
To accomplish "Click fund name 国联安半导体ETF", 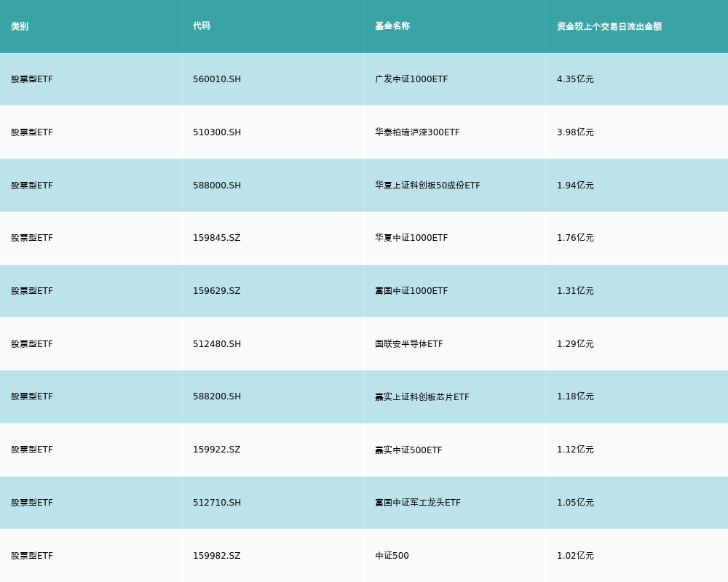I will click(x=409, y=344).
